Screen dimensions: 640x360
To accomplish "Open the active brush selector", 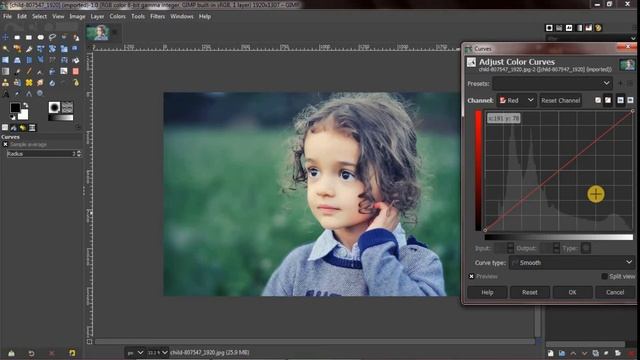I will pyautogui.click(x=54, y=107).
